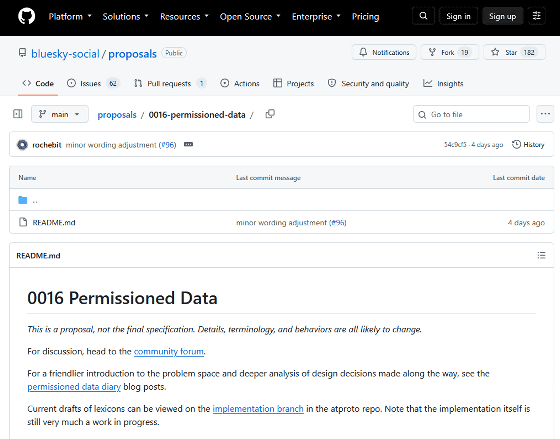Open the implementation branch link
Image resolution: width=560 pixels, height=439 pixels.
[x=258, y=409]
